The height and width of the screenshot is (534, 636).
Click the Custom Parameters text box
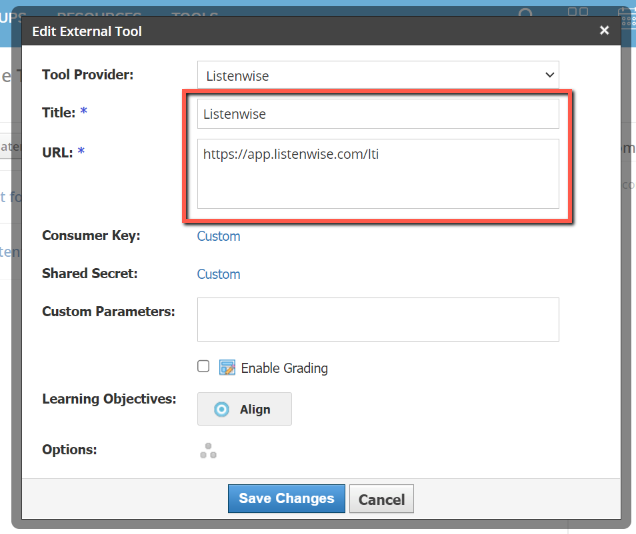(x=378, y=320)
